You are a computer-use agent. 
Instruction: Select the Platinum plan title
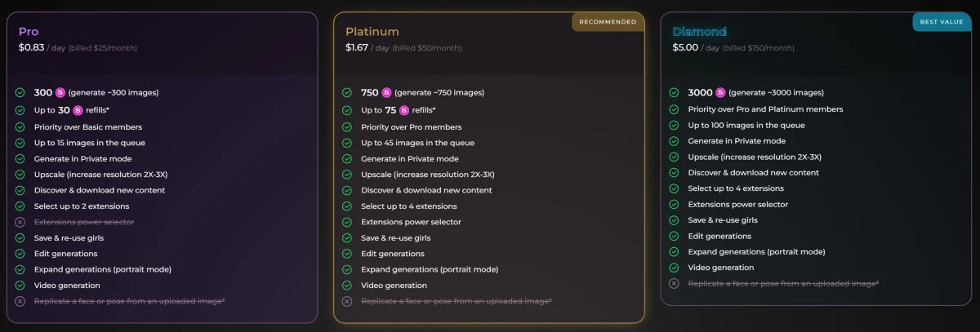tap(372, 32)
